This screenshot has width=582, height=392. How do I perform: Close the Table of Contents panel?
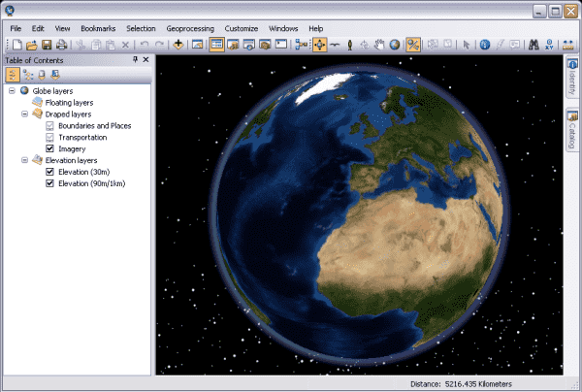[x=145, y=60]
